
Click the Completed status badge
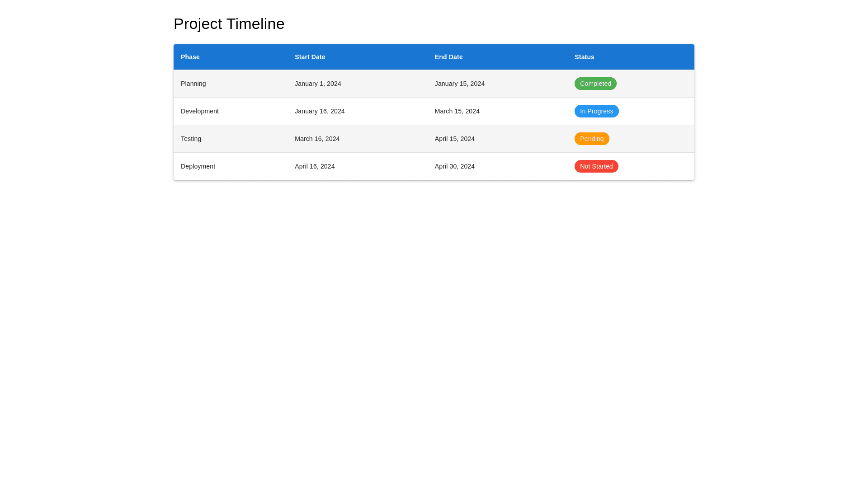(595, 84)
